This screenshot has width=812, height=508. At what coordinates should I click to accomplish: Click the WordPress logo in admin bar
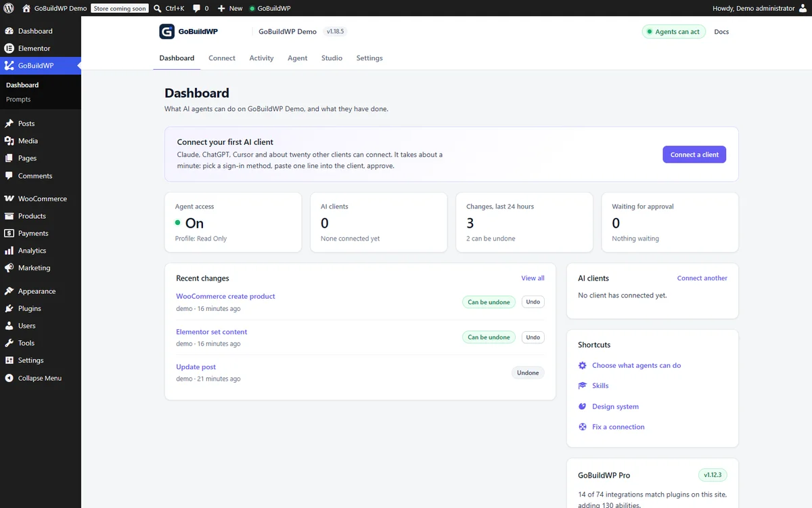tap(9, 8)
